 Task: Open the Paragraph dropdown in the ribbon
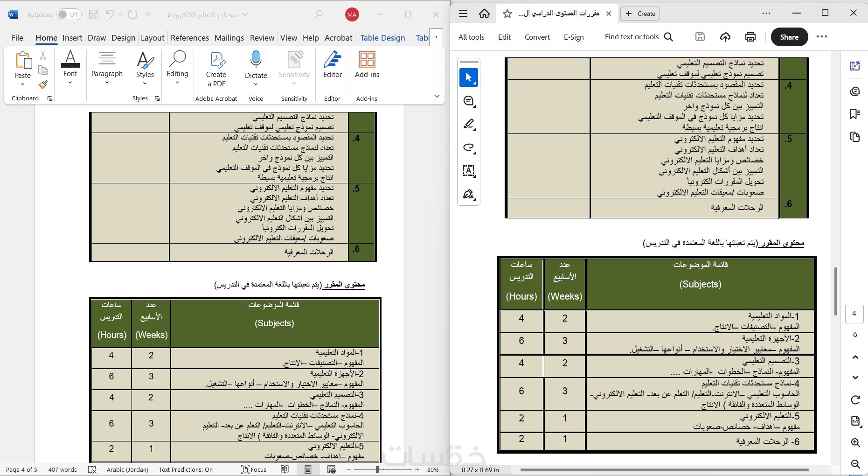pos(107,68)
